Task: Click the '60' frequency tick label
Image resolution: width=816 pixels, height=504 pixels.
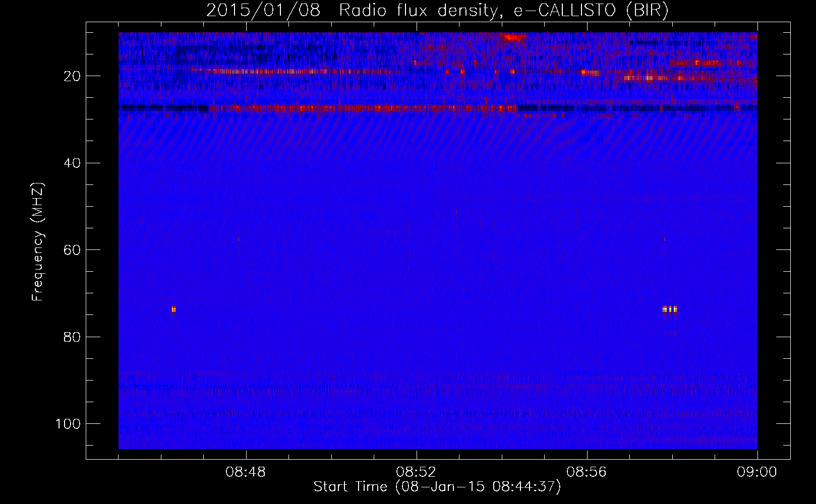Action: (72, 250)
